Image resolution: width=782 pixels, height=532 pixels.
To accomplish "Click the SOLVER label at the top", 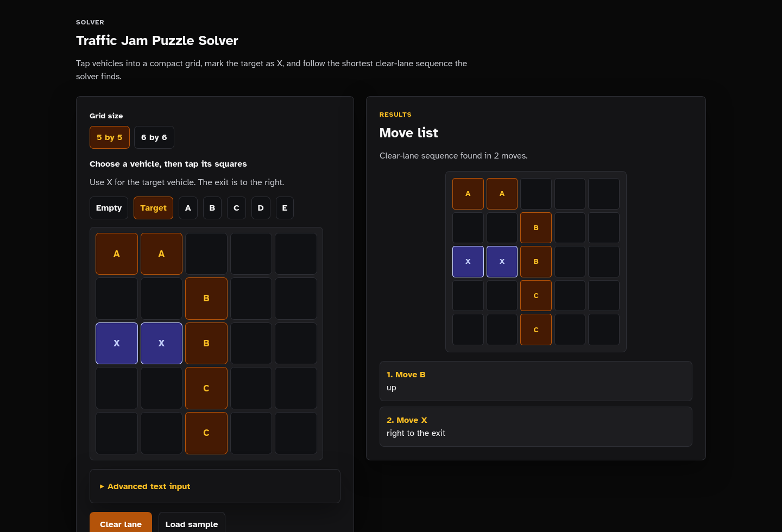I will tap(90, 22).
